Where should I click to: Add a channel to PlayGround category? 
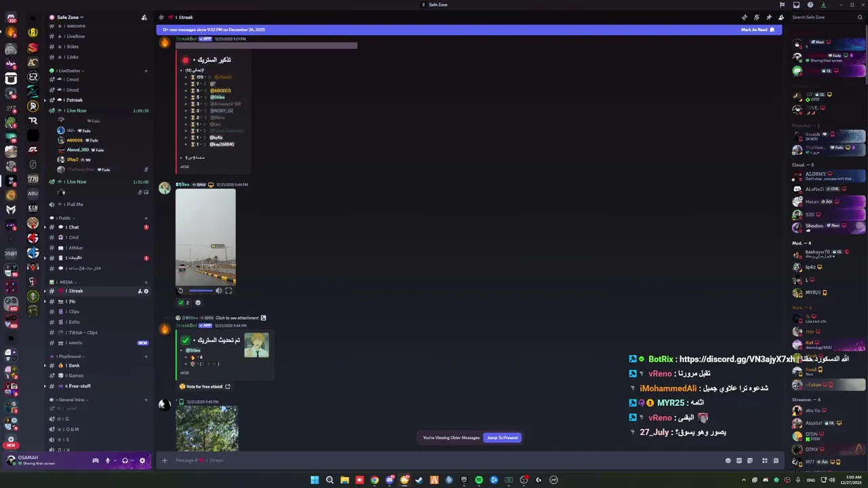(x=146, y=356)
